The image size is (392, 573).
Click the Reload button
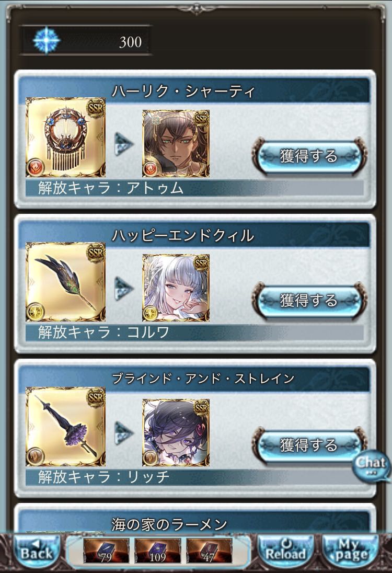[x=285, y=551]
